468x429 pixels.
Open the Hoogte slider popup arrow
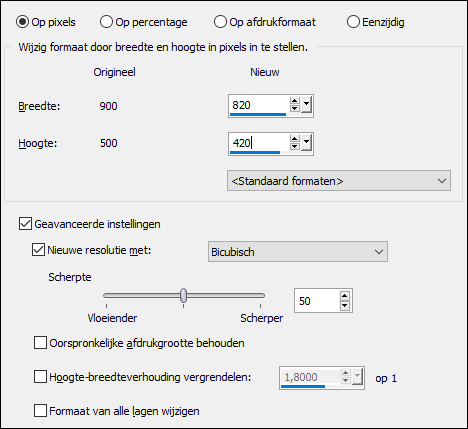point(306,143)
